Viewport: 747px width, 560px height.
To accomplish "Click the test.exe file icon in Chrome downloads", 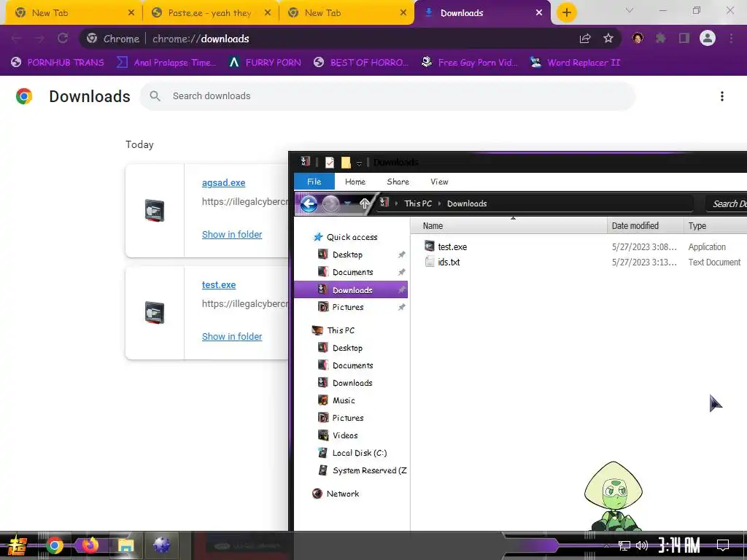I will pyautogui.click(x=155, y=313).
